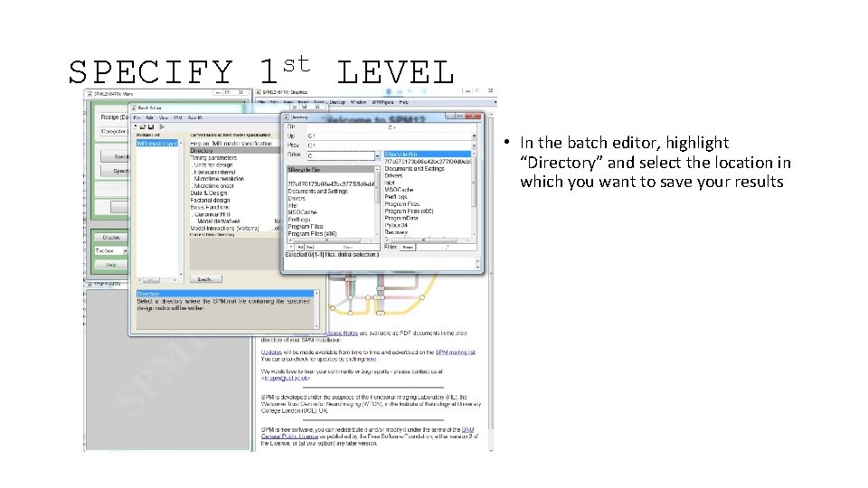
Task: Click the Ed button in Directory dialog
Action: [x=300, y=248]
